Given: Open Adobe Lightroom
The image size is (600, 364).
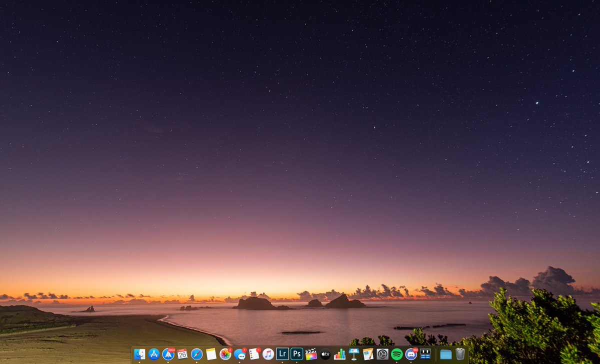Looking at the screenshot, I should [282, 354].
